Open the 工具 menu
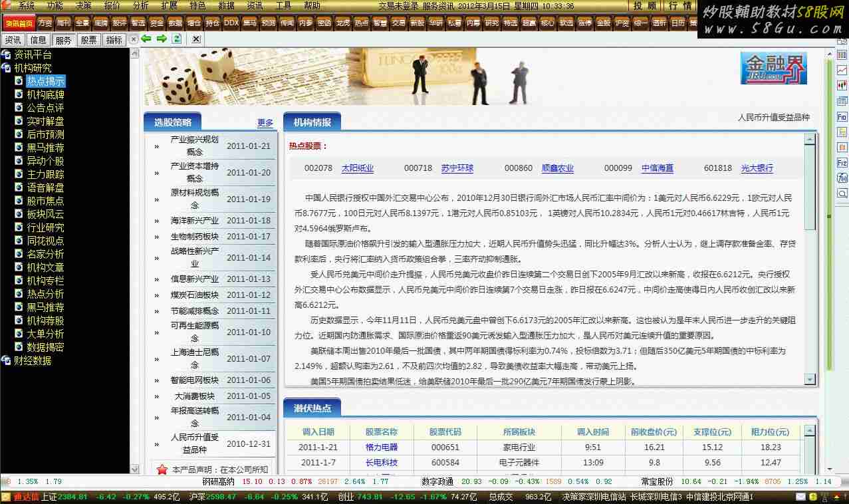The width and height of the screenshot is (849, 504). pyautogui.click(x=283, y=5)
